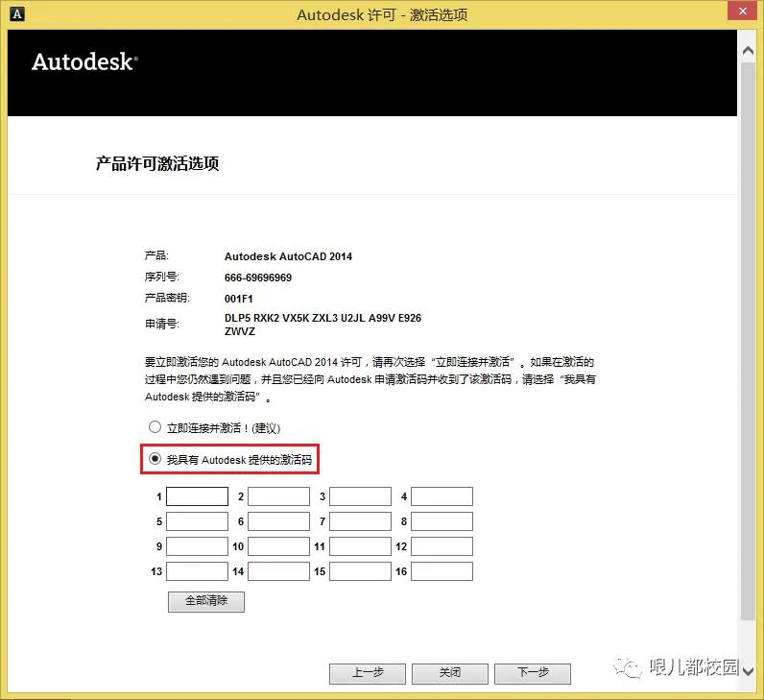This screenshot has height=700, width=764.
Task: Click activation code field 6
Action: point(278,521)
